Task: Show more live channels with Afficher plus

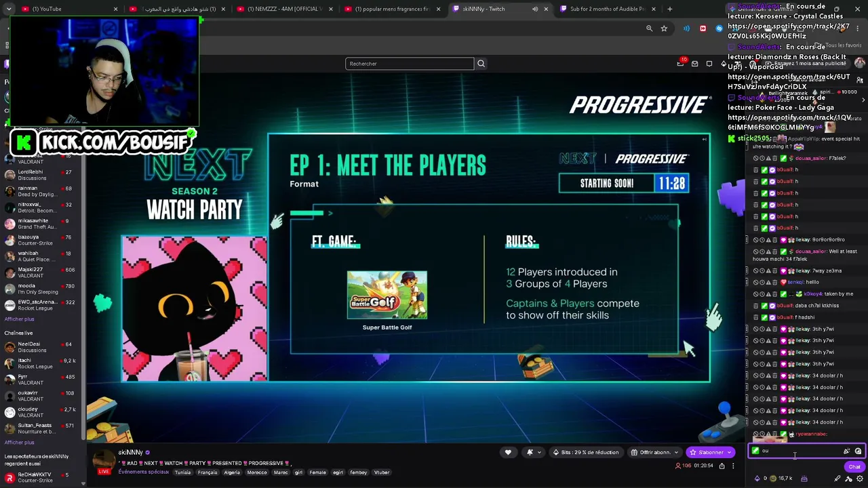Action: tap(19, 443)
